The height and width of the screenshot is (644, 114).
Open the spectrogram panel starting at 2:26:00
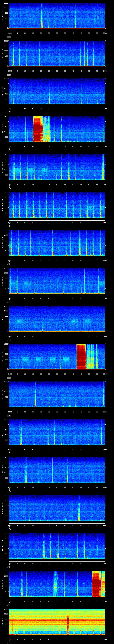tap(57, 167)
